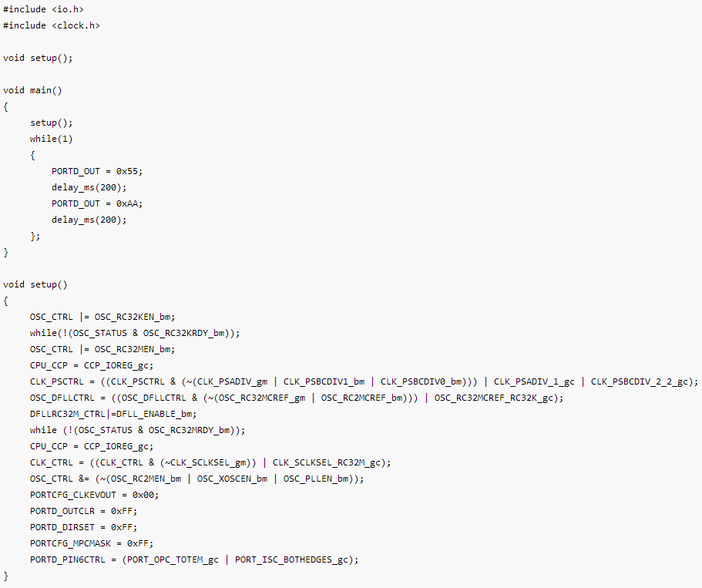Click the OSC_RC32KRDY_bm while loop line
Image resolution: width=702 pixels, height=588 pixels.
[135, 333]
